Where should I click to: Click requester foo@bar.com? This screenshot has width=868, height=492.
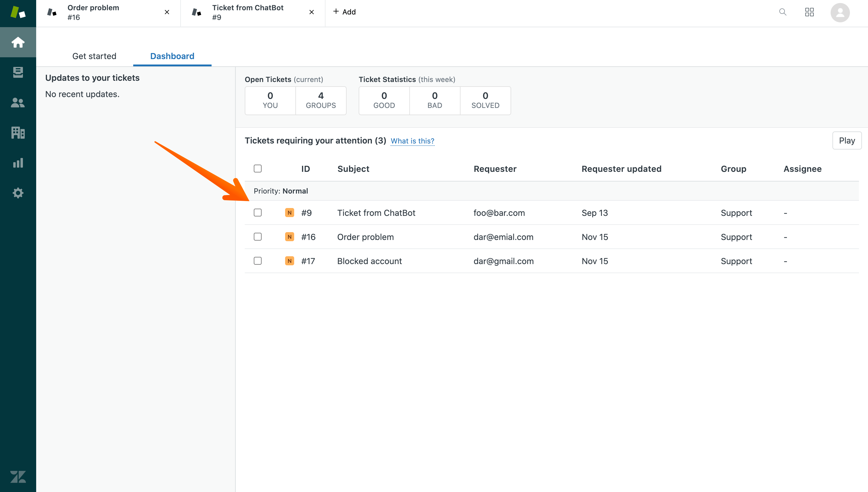499,213
